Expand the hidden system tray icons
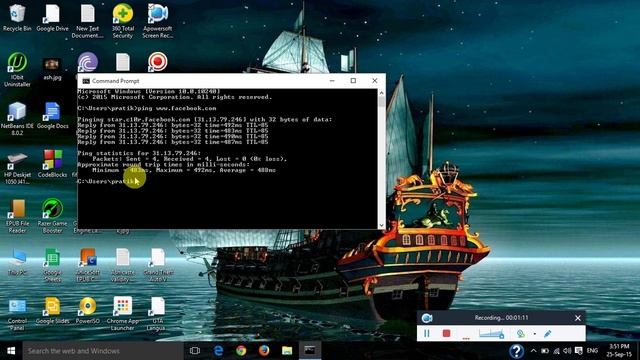The height and width of the screenshot is (360, 640). pyautogui.click(x=533, y=351)
